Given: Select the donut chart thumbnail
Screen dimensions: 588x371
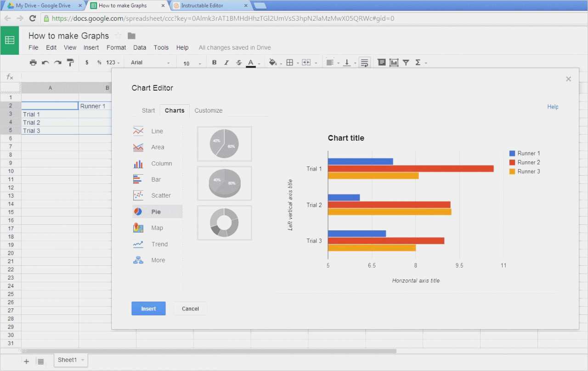Looking at the screenshot, I should (x=225, y=223).
